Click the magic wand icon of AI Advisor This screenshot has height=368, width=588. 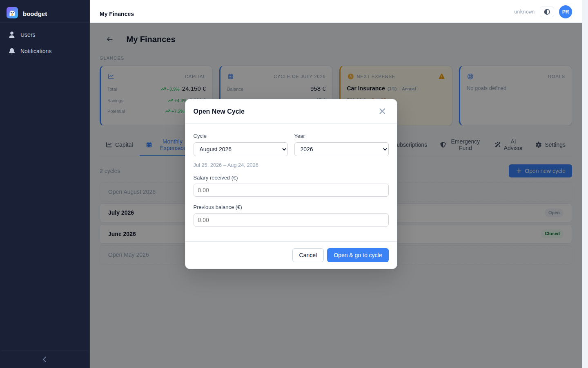pos(498,145)
